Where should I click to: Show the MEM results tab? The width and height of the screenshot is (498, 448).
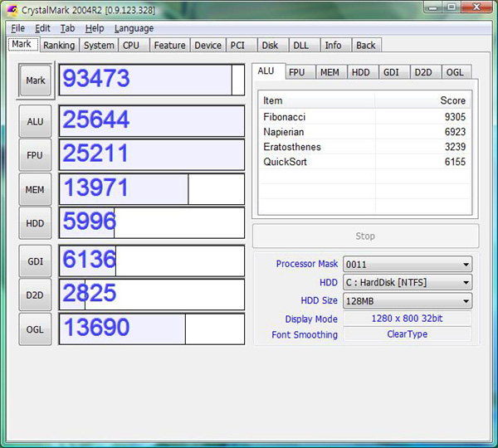331,72
